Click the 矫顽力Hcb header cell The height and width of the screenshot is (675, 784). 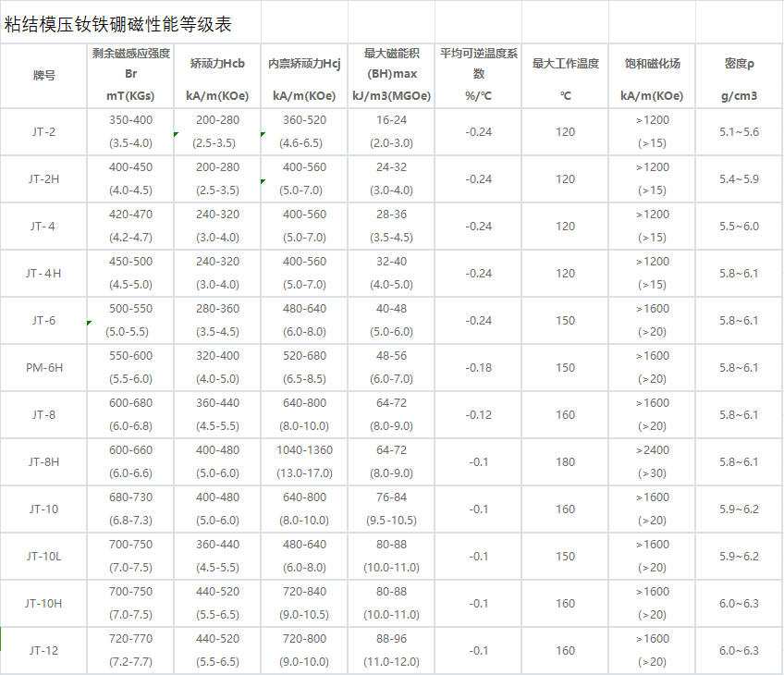[x=217, y=76]
